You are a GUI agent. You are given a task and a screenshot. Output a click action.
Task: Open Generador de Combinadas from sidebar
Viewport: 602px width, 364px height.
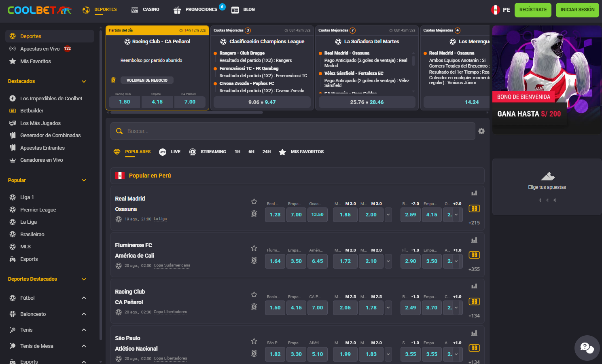50,135
